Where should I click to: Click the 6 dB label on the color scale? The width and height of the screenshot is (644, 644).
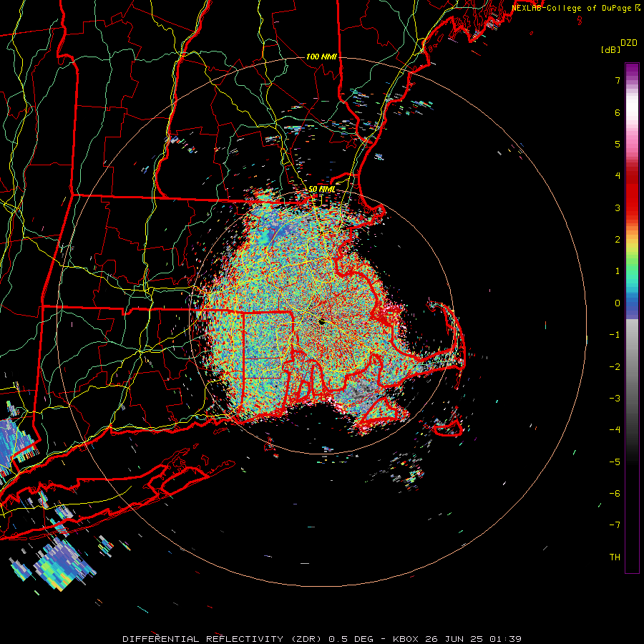point(618,112)
